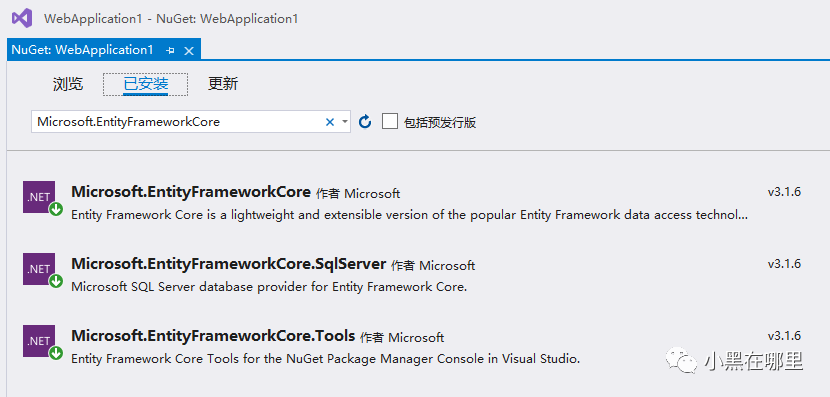Select the Microsoft.EntityFrameworkCore.Tools package title
This screenshot has width=830, height=397.
(x=213, y=336)
